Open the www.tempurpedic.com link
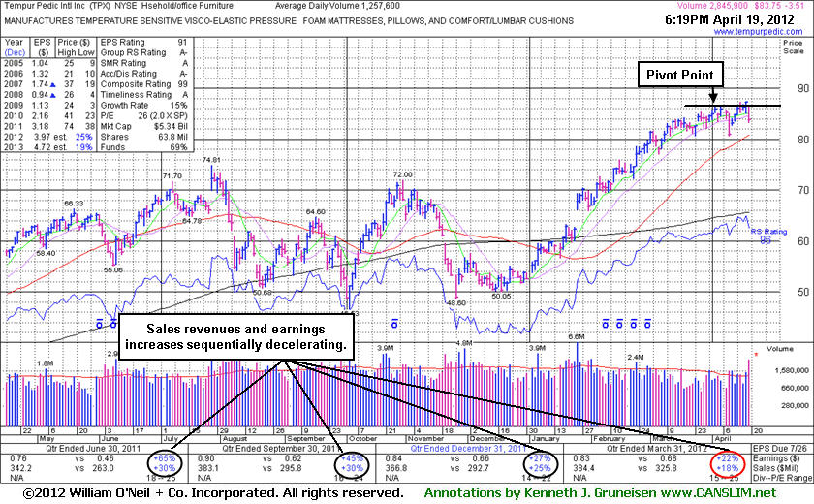This screenshot has height=504, width=814. click(x=758, y=32)
